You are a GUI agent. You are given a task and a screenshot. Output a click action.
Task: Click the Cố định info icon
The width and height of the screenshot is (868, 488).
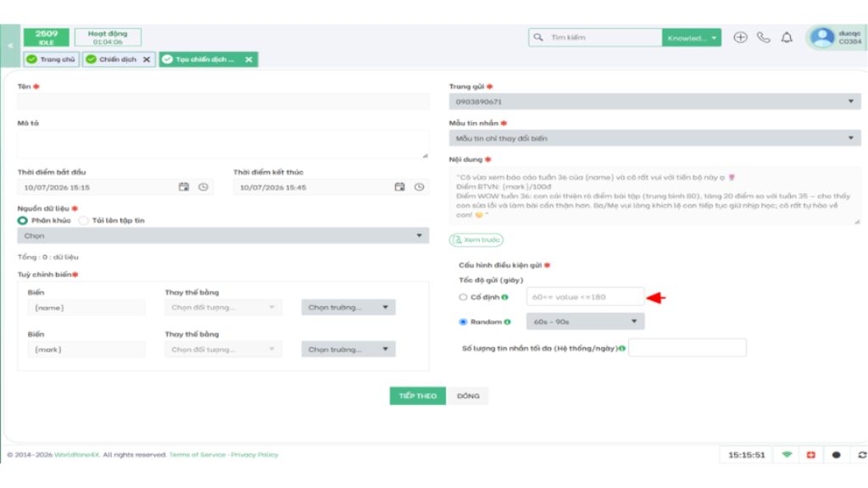(x=505, y=297)
